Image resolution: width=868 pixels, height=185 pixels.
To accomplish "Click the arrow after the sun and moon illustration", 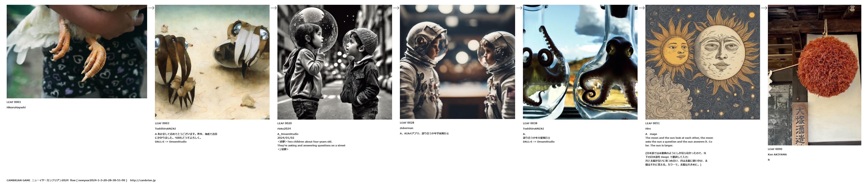I will [x=764, y=8].
